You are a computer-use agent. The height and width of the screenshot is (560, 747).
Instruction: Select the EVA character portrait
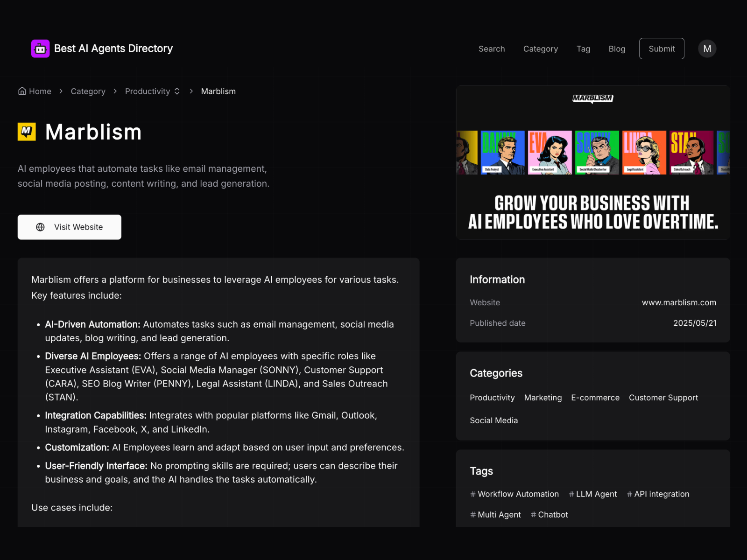tap(550, 152)
